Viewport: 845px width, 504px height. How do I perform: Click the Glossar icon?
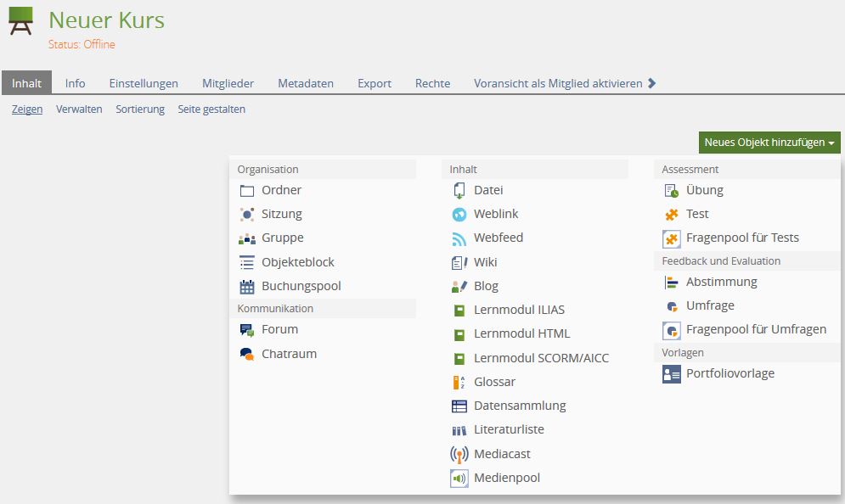click(459, 383)
